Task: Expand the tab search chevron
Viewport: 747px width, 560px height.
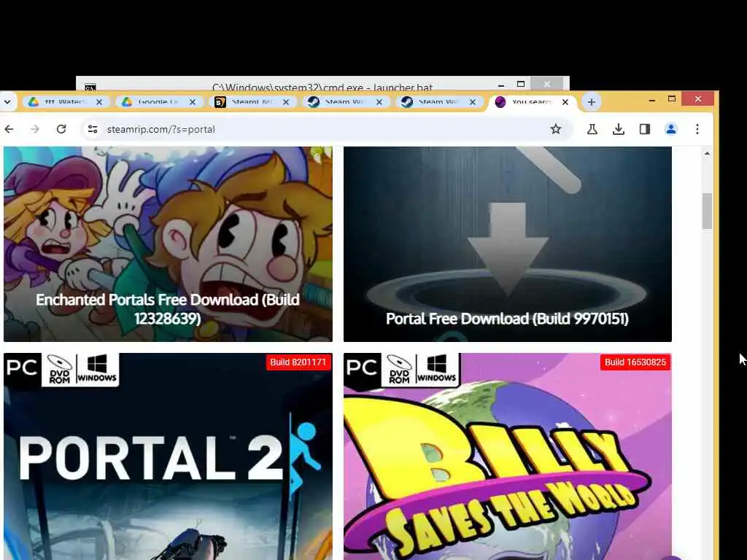Action: pos(7,102)
